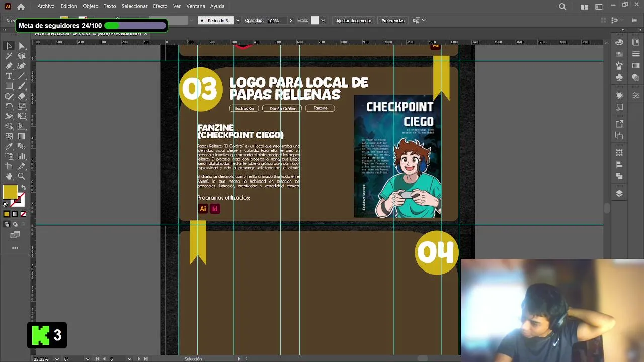Viewport: 644px width, 362px height.
Task: Reset to default fill and stroke
Action: [x=6, y=204]
